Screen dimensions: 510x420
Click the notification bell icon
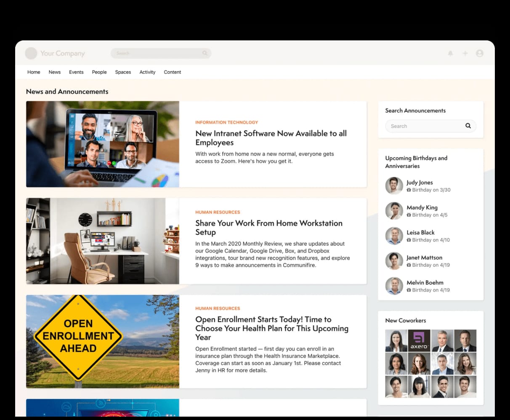450,53
